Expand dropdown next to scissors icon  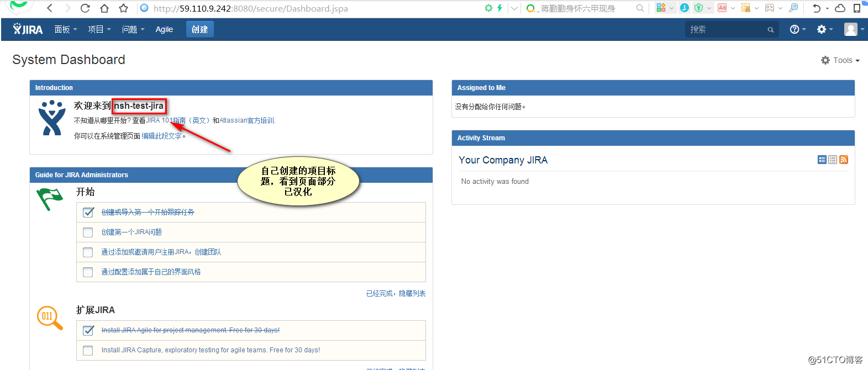(x=756, y=8)
